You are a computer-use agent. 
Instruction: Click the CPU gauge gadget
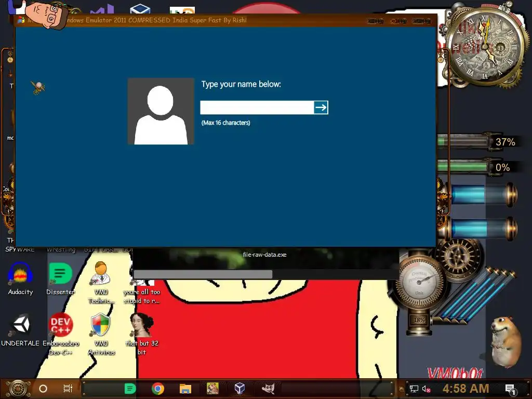(x=420, y=282)
